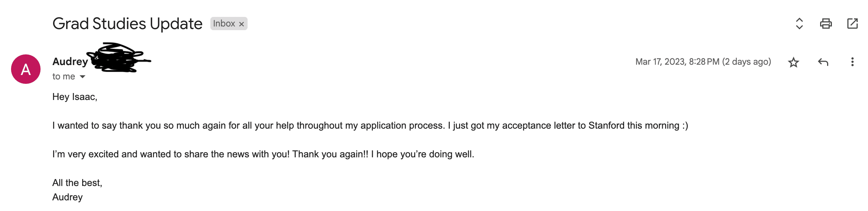The width and height of the screenshot is (868, 211).
Task: Click the 'to me' recipient text
Action: [x=63, y=76]
